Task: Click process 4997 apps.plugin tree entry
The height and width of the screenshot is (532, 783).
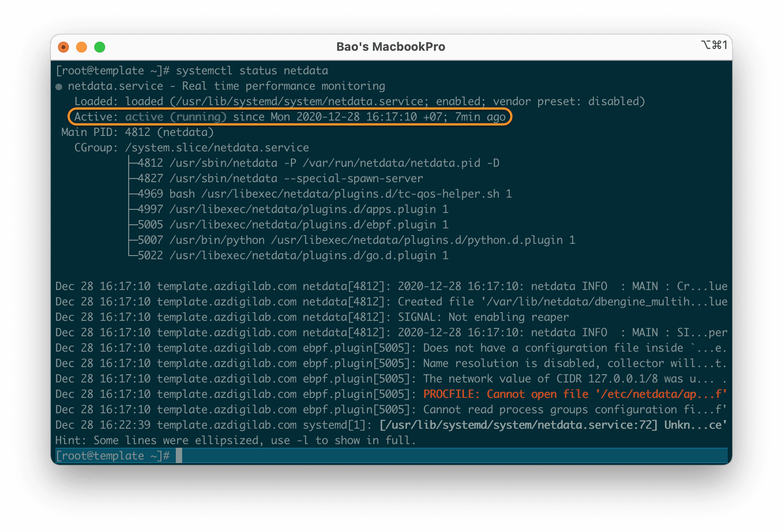Action: pos(293,209)
